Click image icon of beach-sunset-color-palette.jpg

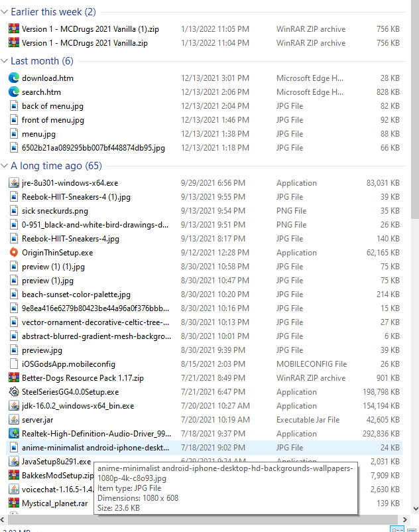point(13,294)
